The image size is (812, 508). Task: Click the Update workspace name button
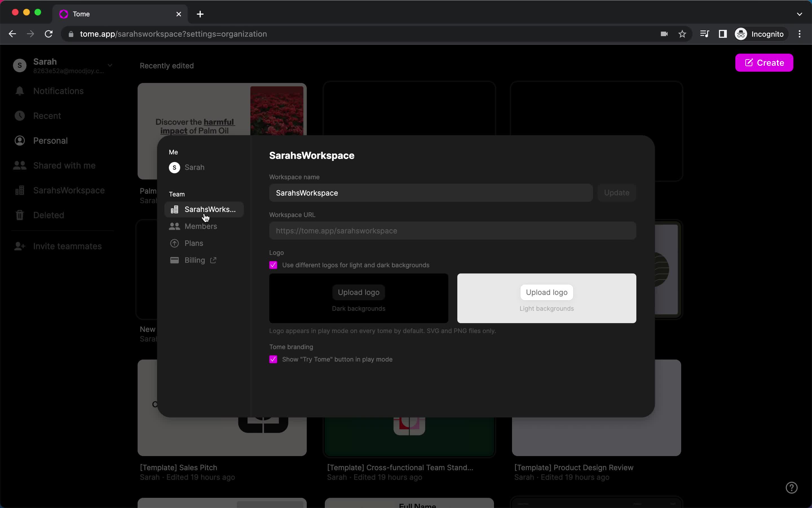point(616,193)
